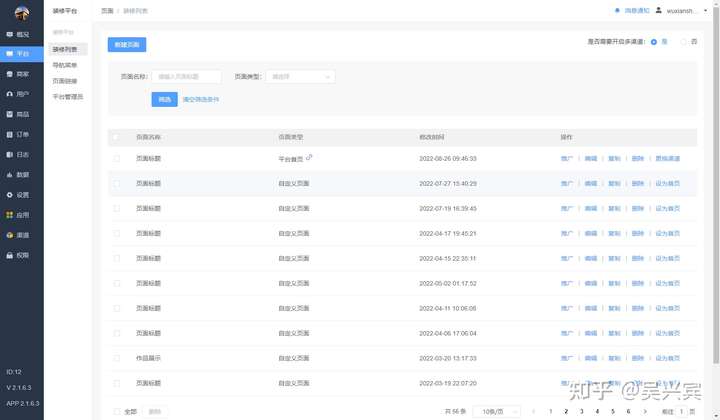Expand the wuxiansh account dropdown arrow
The image size is (720, 420).
[705, 11]
